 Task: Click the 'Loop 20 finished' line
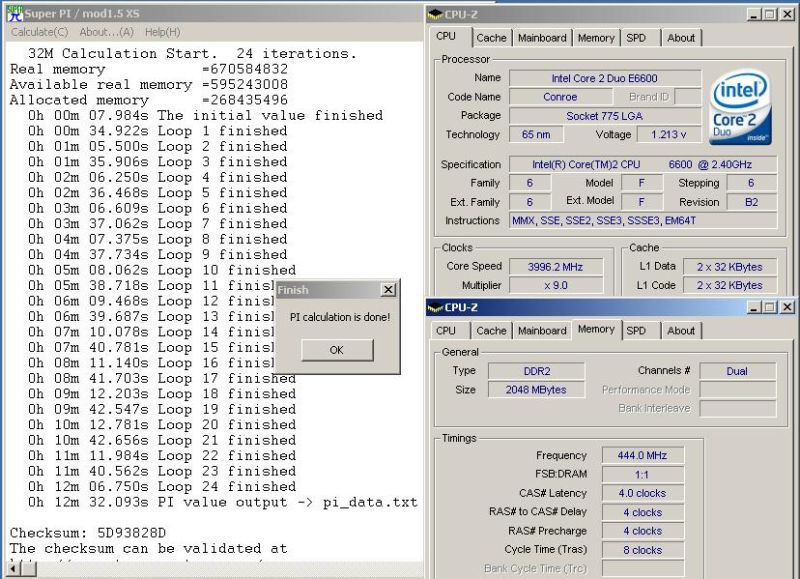162,425
